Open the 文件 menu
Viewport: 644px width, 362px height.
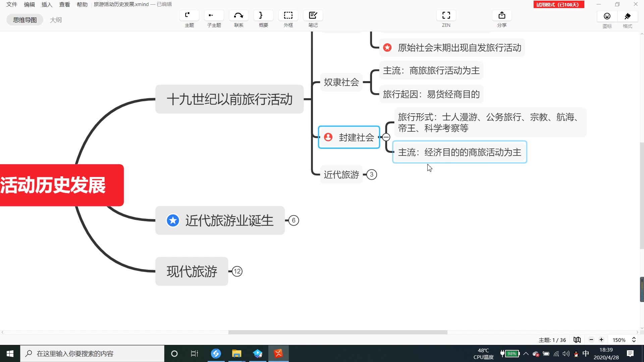tap(12, 4)
